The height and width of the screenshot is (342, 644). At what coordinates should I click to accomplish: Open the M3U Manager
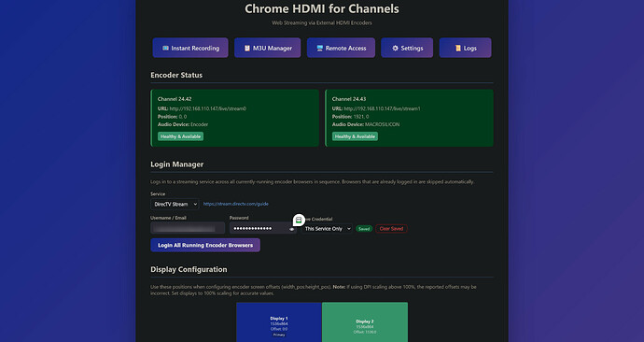[267, 48]
